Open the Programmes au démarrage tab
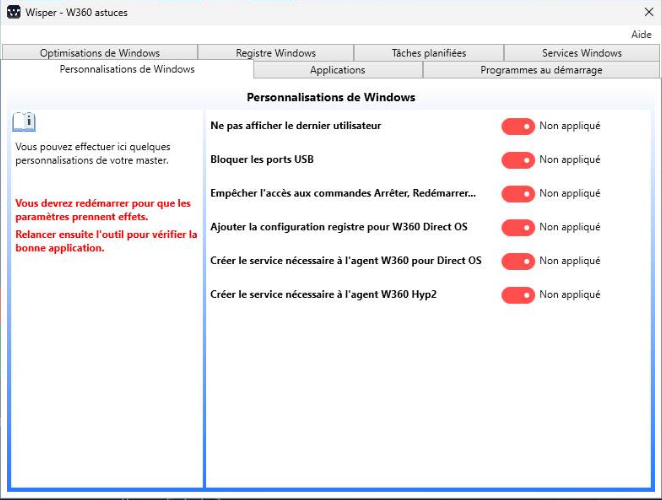Viewport: 662px width, 500px height. click(541, 70)
